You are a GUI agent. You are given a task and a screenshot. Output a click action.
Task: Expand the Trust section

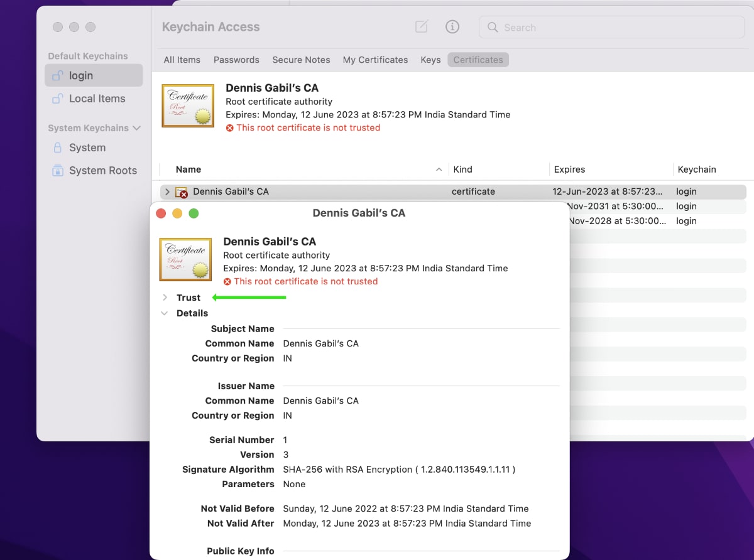[165, 298]
